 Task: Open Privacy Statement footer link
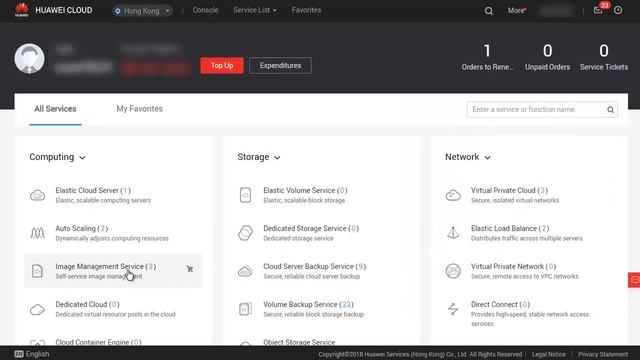tap(603, 354)
